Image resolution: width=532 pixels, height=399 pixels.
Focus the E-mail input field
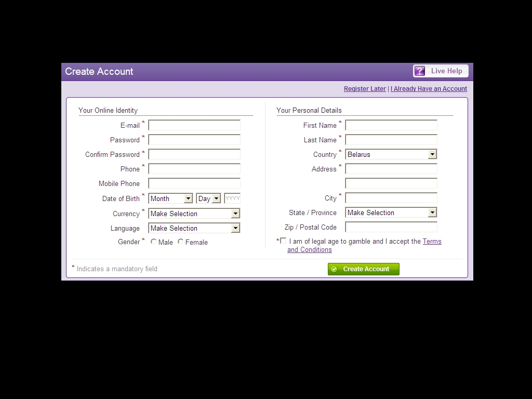coord(194,125)
